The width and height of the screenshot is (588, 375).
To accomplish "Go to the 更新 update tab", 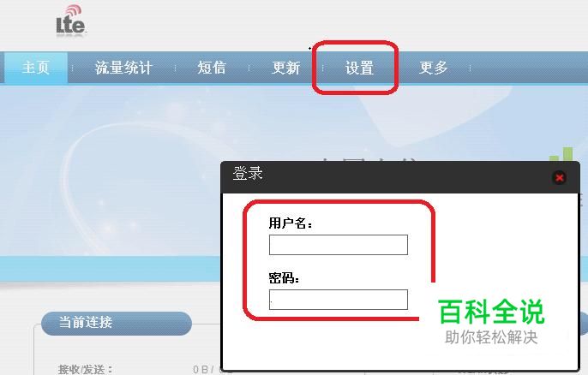I will pyautogui.click(x=285, y=68).
